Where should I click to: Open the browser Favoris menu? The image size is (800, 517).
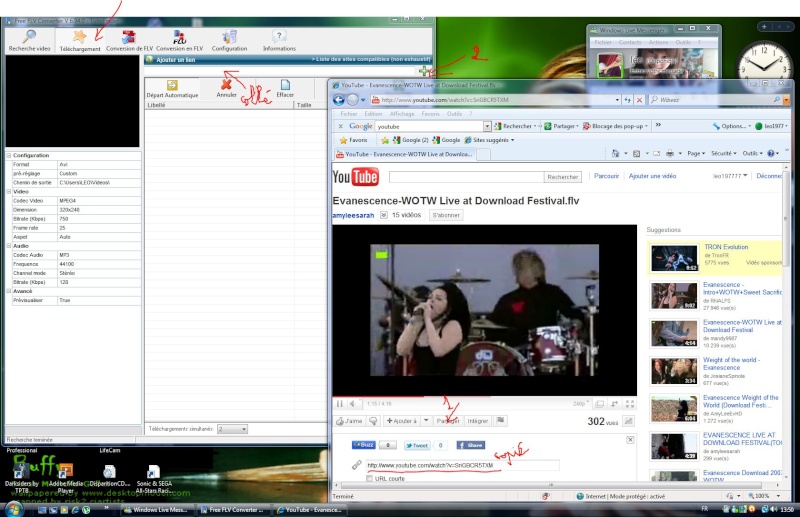pyautogui.click(x=430, y=114)
